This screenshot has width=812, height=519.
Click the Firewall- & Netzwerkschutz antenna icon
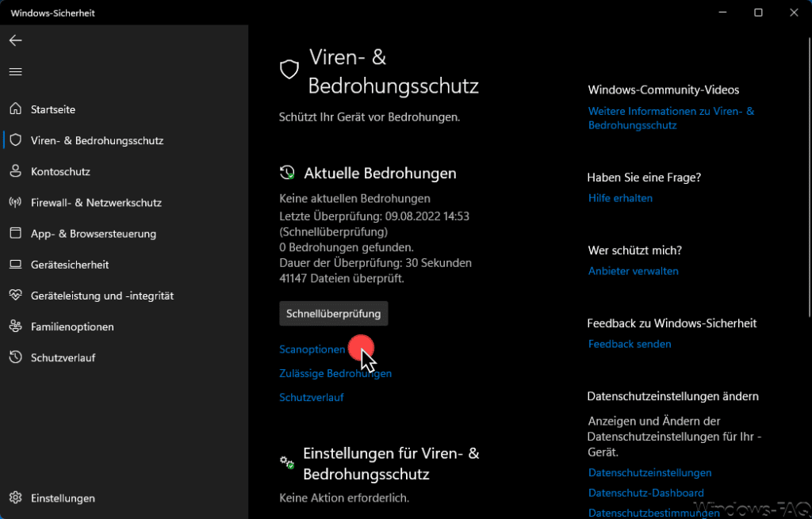pyautogui.click(x=16, y=202)
